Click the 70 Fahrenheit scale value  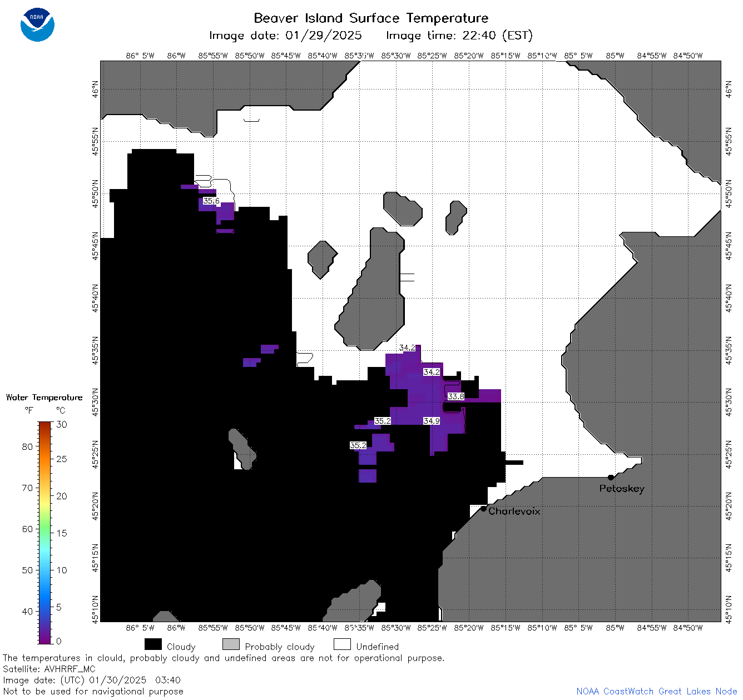point(27,488)
